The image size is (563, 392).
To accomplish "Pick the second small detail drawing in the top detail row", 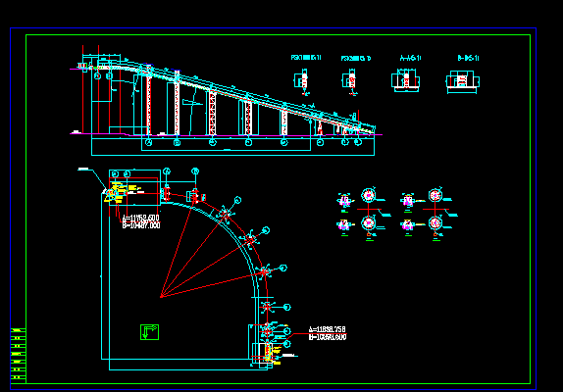I will (350, 81).
